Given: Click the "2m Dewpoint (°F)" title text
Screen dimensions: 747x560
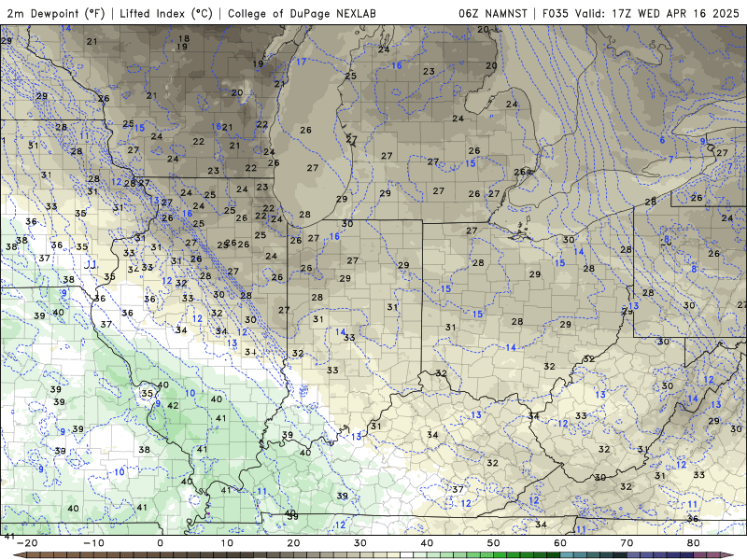Looking at the screenshot, I should point(55,13).
